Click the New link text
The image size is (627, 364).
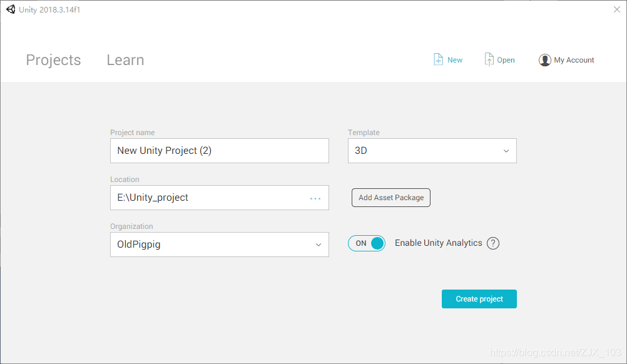tap(455, 60)
